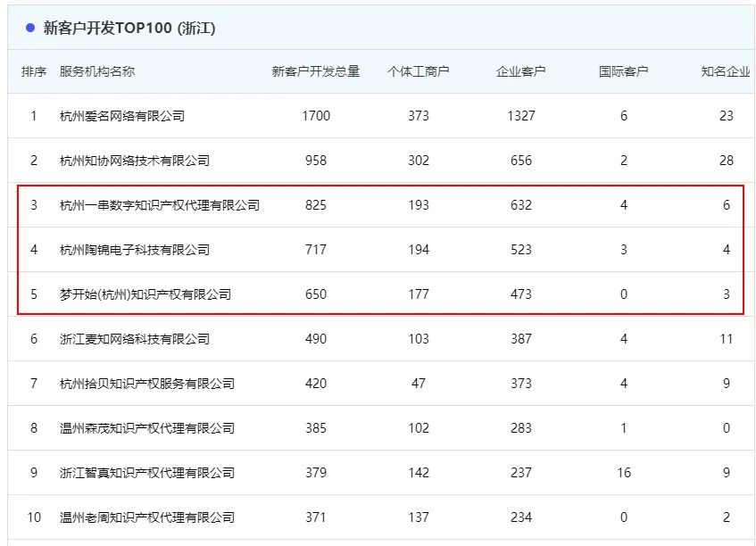Screen dimensions: 756x546
Task: Click well-known enterprise value 11
Action: (x=727, y=339)
